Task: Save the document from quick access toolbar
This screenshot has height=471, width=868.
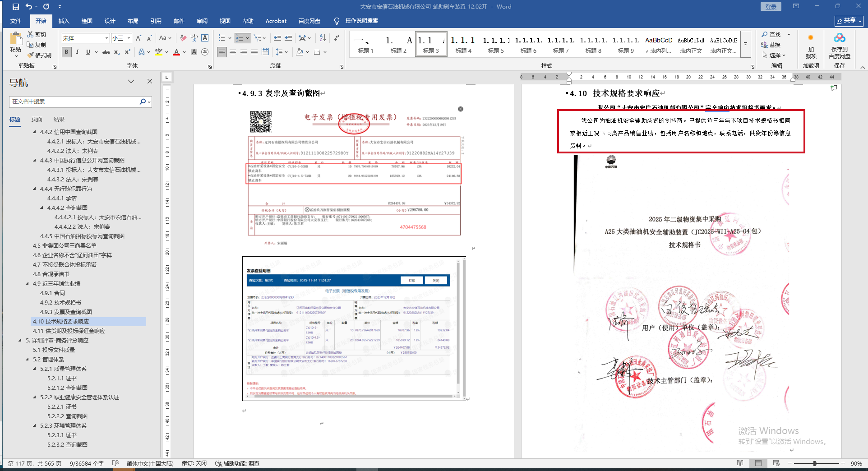Action: point(16,7)
